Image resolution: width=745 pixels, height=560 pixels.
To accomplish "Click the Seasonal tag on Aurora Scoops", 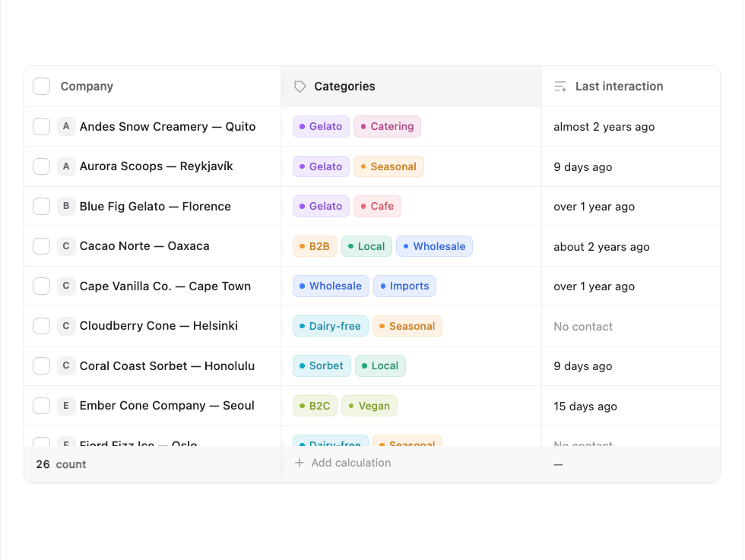I will pos(388,166).
